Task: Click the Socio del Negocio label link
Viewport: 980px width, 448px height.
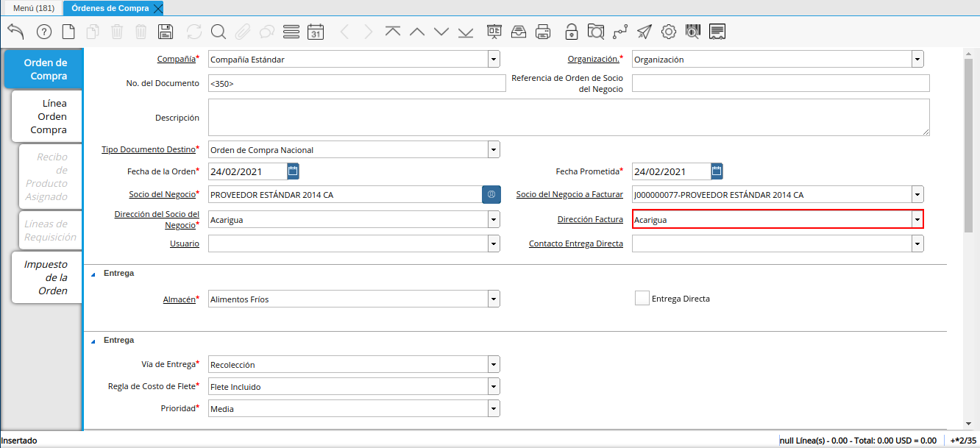Action: [161, 194]
